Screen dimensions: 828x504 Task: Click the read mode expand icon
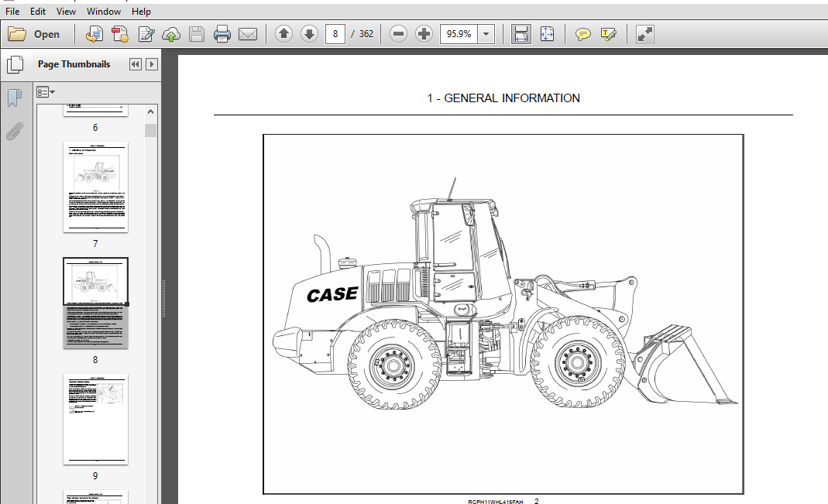pyautogui.click(x=644, y=34)
